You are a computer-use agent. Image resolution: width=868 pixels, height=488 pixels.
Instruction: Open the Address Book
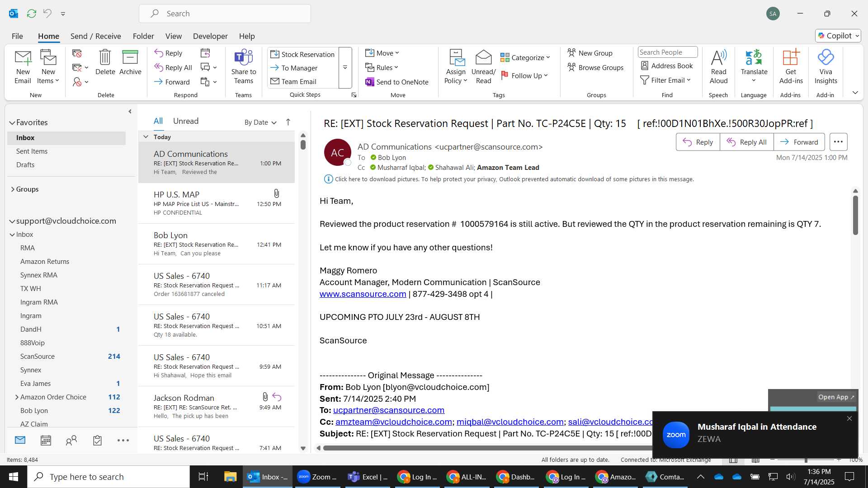pos(667,66)
